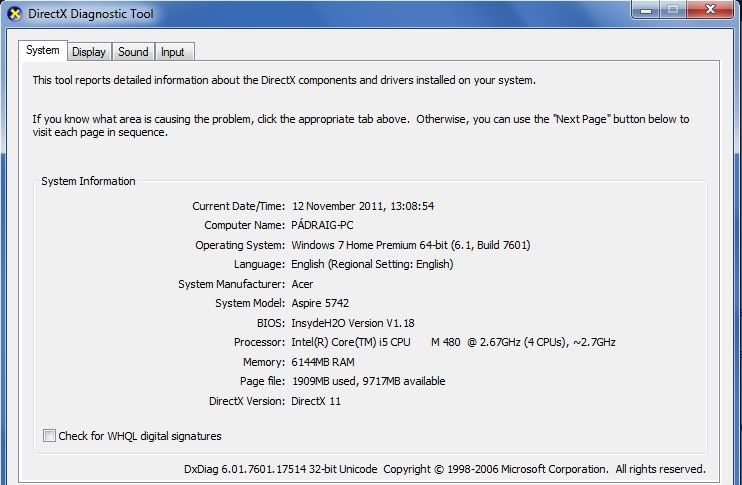Viewport: 742px width, 485px height.
Task: Switch to the Sound tab
Action: click(133, 52)
